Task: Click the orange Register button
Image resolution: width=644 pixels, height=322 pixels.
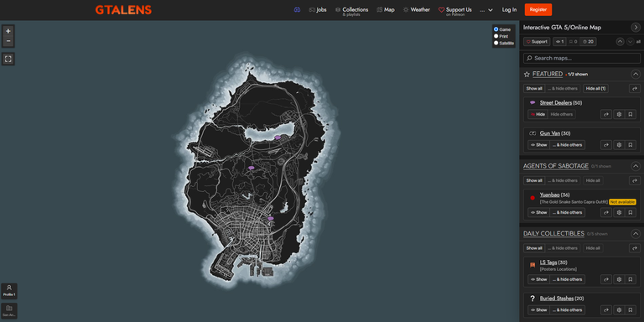Action: [x=538, y=9]
